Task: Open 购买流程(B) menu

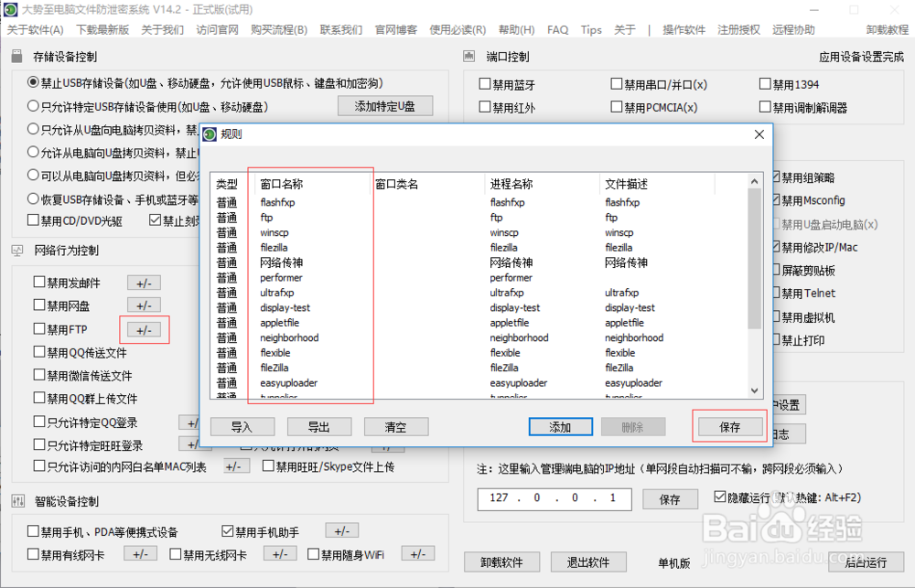Action: pos(279,30)
